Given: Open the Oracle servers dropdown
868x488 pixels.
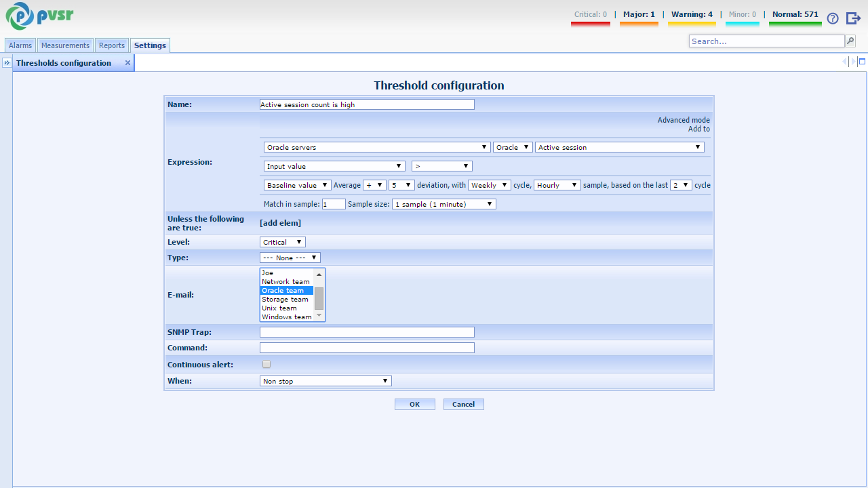Looking at the screenshot, I should click(x=377, y=147).
